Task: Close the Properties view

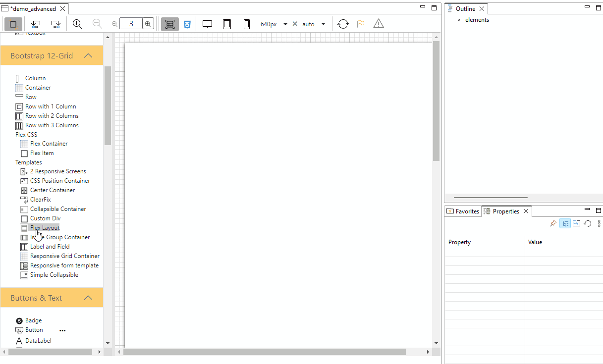Action: tap(526, 211)
